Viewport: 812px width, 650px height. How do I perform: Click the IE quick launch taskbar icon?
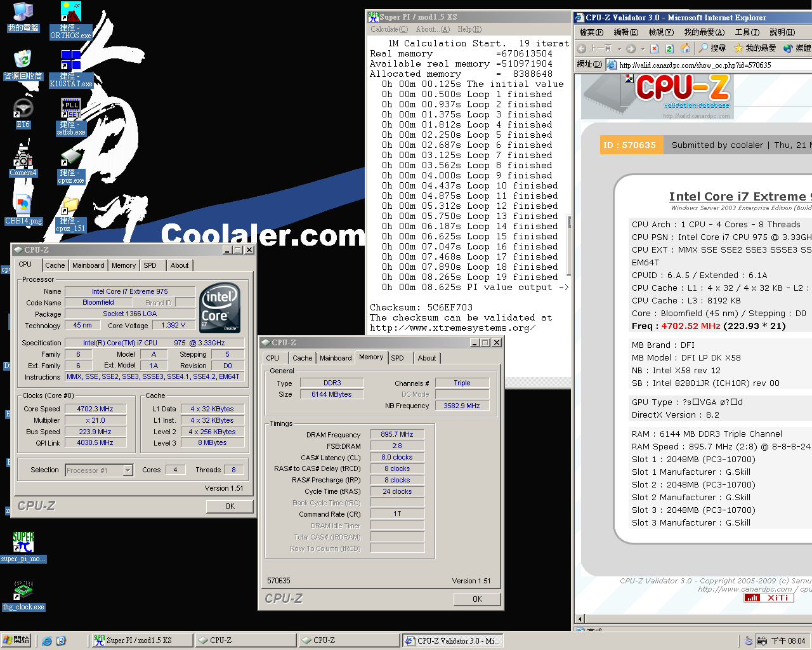tap(47, 641)
